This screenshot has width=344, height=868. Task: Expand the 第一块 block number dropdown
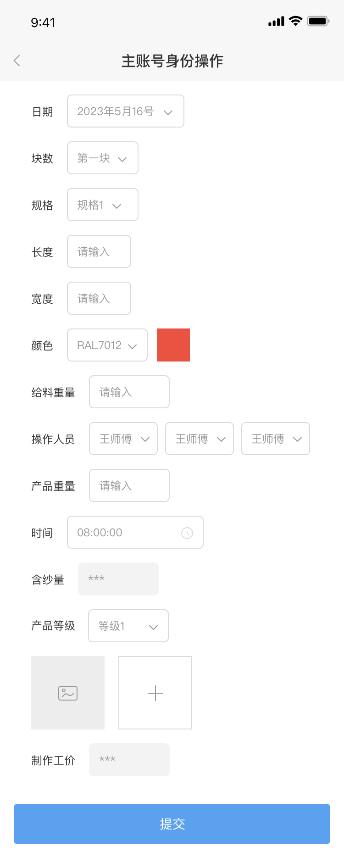coord(103,158)
